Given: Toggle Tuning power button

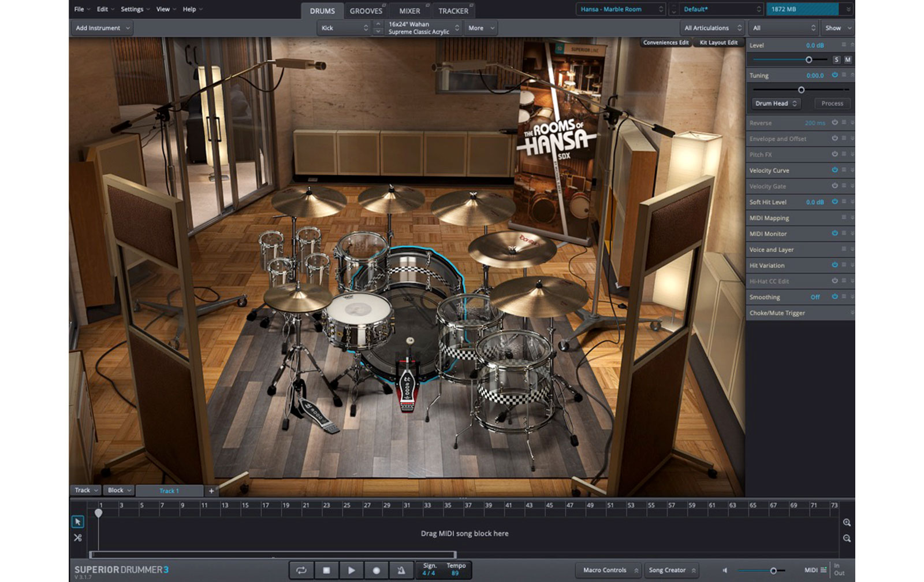Looking at the screenshot, I should coord(834,75).
